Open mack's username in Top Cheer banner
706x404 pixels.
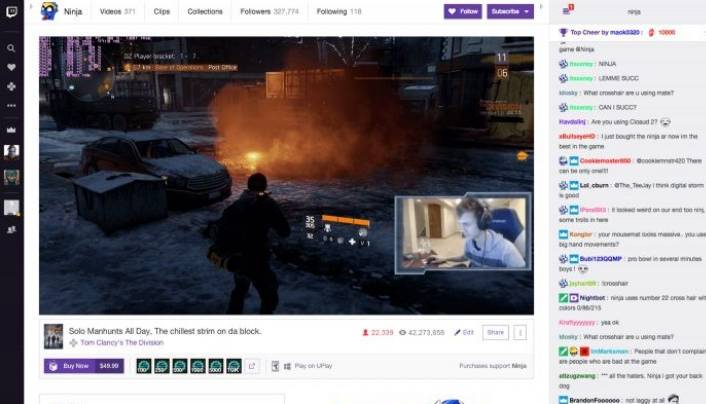625,32
